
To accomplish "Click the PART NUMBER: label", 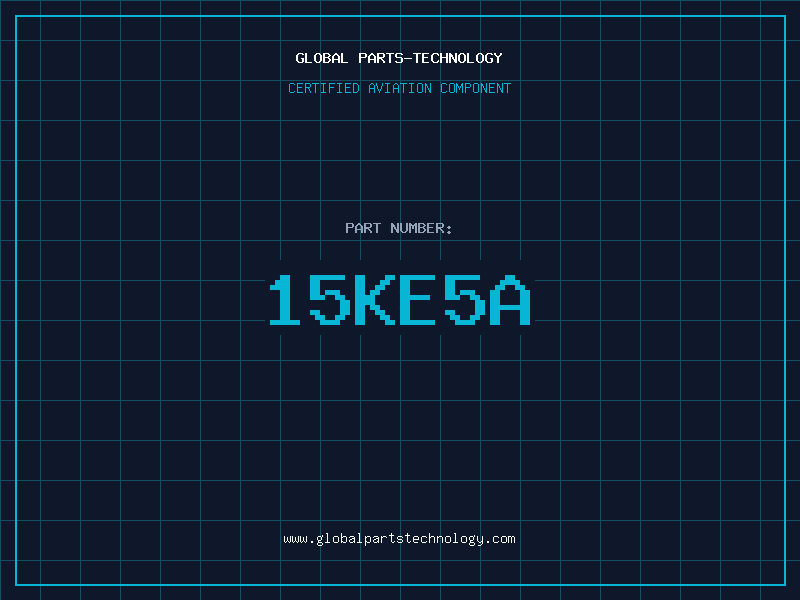I will click(x=398, y=228).
